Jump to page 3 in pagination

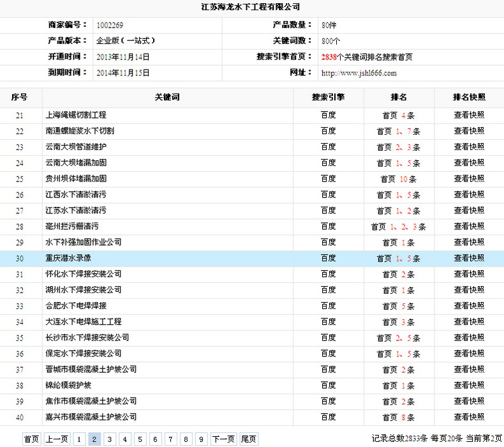coord(110,439)
